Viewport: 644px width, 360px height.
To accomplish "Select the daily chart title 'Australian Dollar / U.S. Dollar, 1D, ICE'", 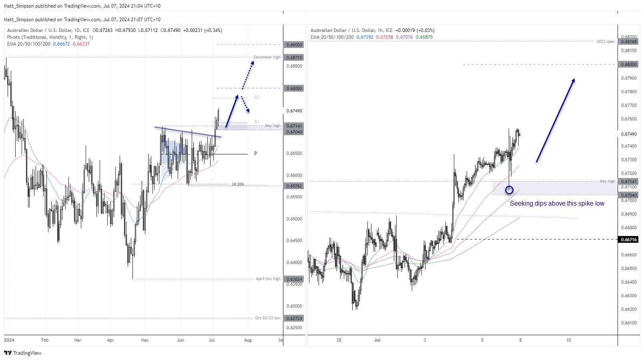I will click(x=48, y=30).
